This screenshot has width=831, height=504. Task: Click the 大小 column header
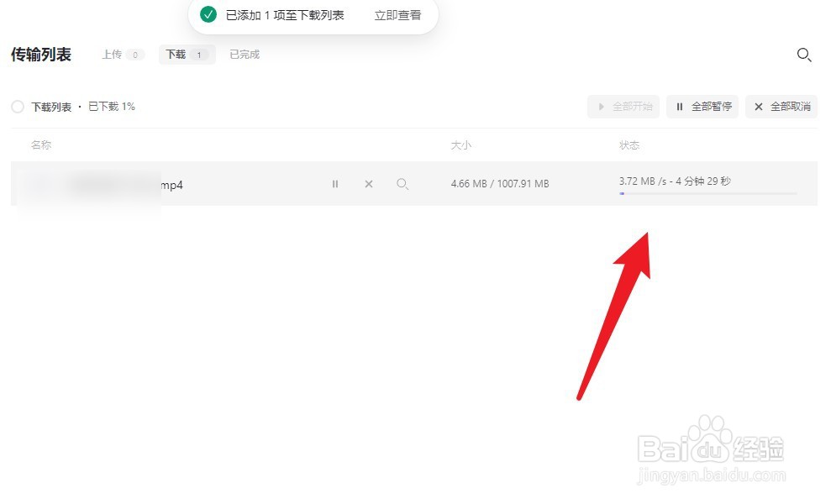pyautogui.click(x=461, y=144)
